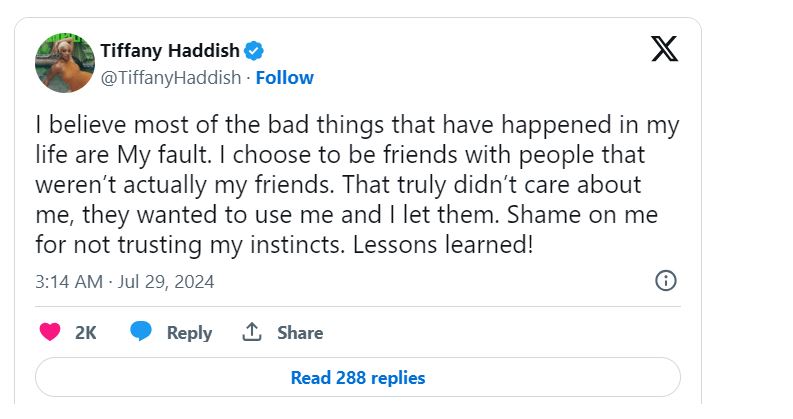
Task: Open the 3:14 AM Jul 29, 2024 timestamp
Action: 125,282
